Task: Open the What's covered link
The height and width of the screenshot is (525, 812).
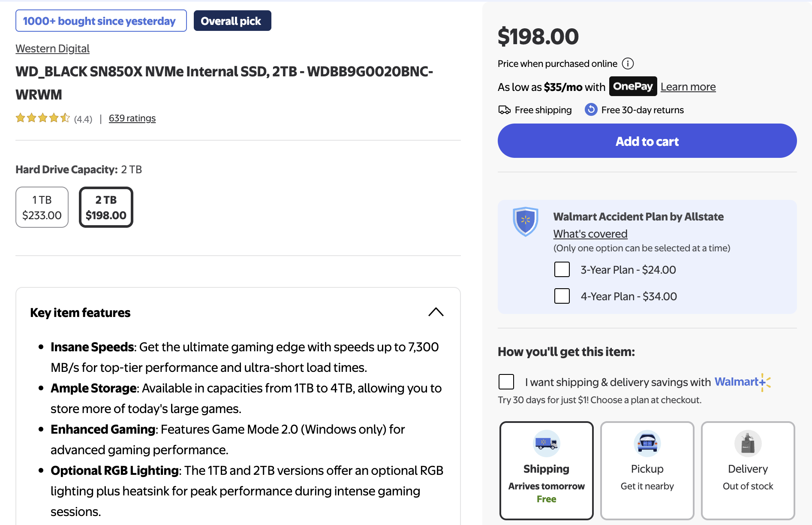Action: 590,234
